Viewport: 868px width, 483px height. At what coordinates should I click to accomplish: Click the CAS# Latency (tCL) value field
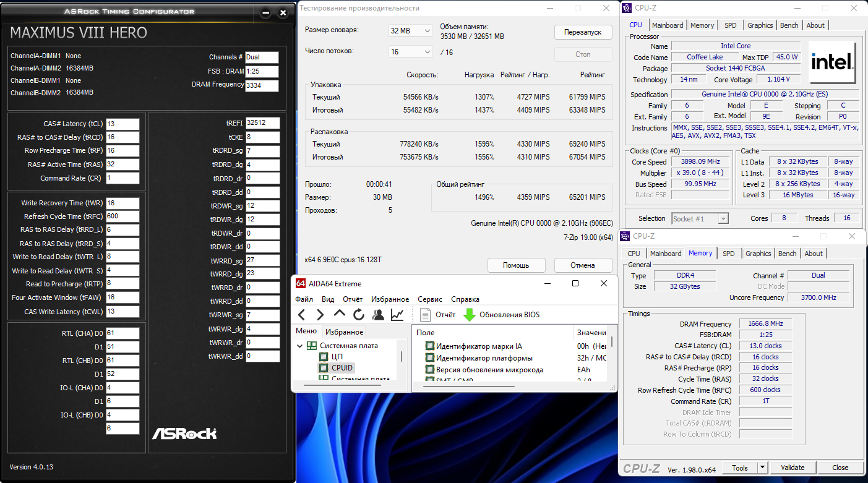tap(122, 124)
